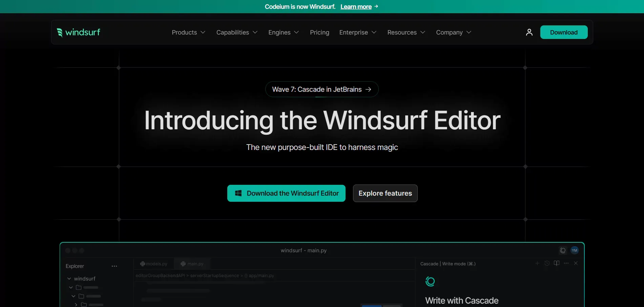The height and width of the screenshot is (307, 644).
Task: Open Wave 7: Cascade in JetBrains announcement
Action: point(322,89)
